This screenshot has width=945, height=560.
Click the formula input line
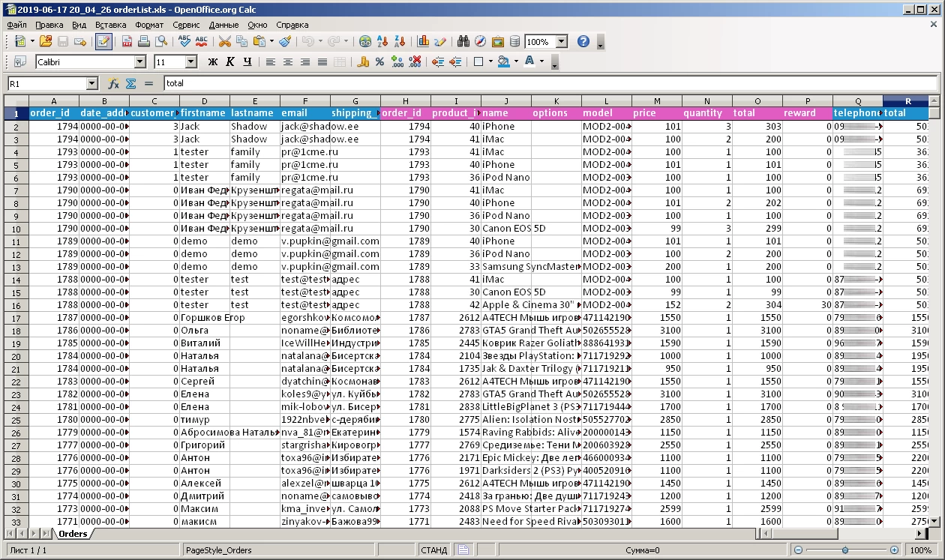pyautogui.click(x=550, y=83)
